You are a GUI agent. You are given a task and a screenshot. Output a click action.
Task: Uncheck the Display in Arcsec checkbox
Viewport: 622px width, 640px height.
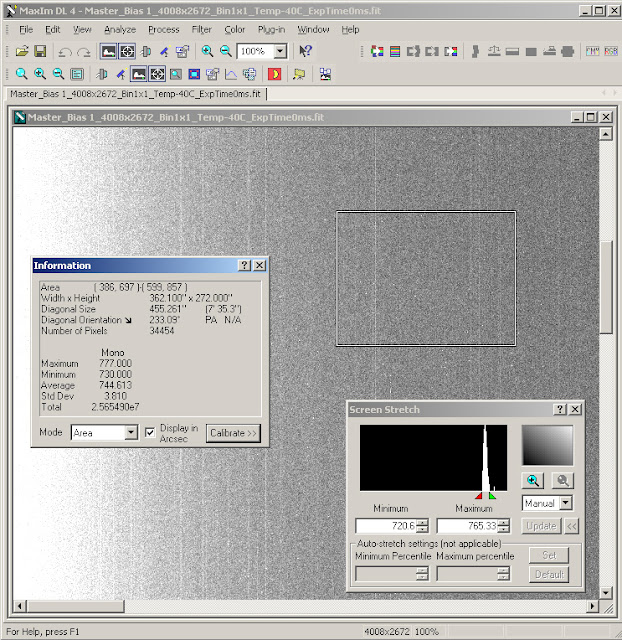[150, 432]
